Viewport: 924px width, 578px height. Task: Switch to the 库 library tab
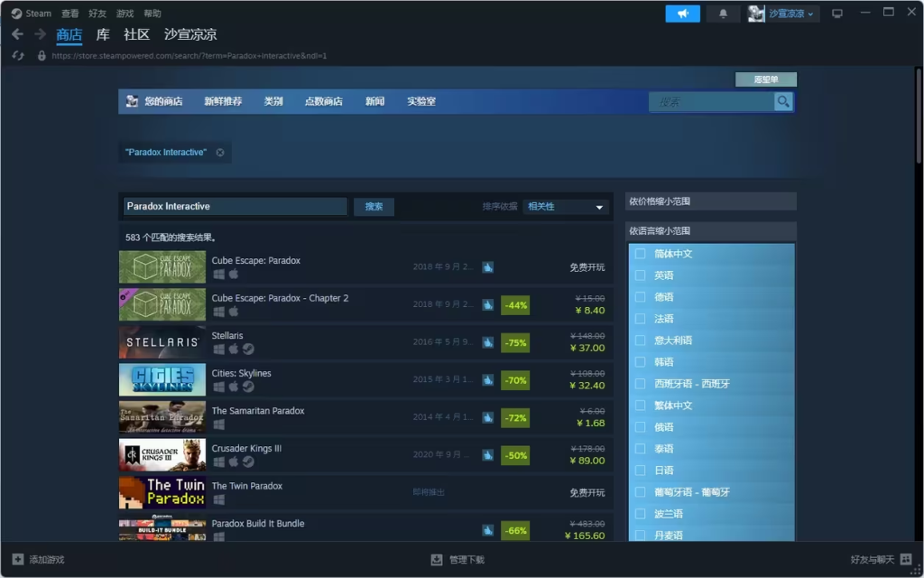point(103,35)
